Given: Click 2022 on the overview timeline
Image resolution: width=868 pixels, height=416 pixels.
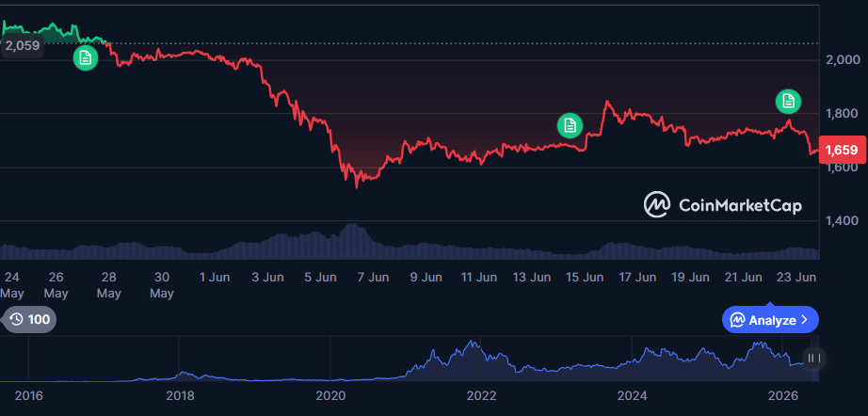Looking at the screenshot, I should pos(482,396).
